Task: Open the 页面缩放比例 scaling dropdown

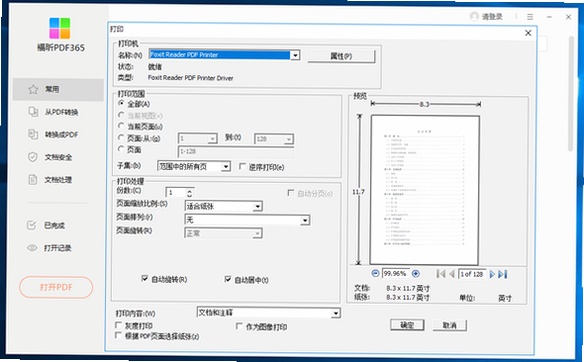Action: tap(257, 206)
